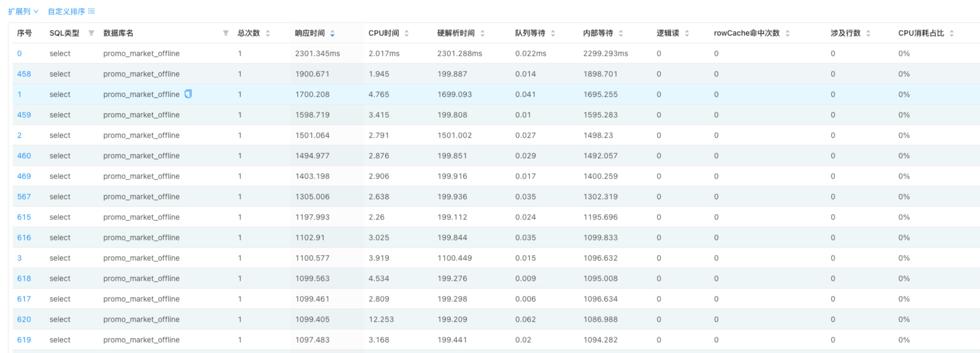Screen dimensions: 980x353
Task: Open the row with 序号 2
Action: click(19, 135)
